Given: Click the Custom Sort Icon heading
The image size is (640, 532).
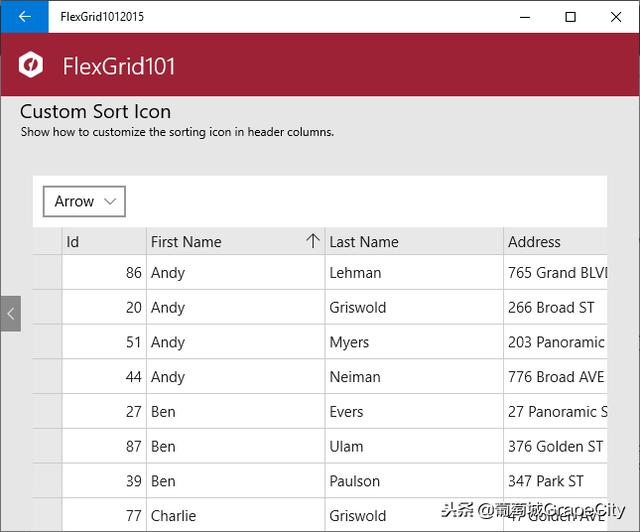Looking at the screenshot, I should tap(96, 111).
